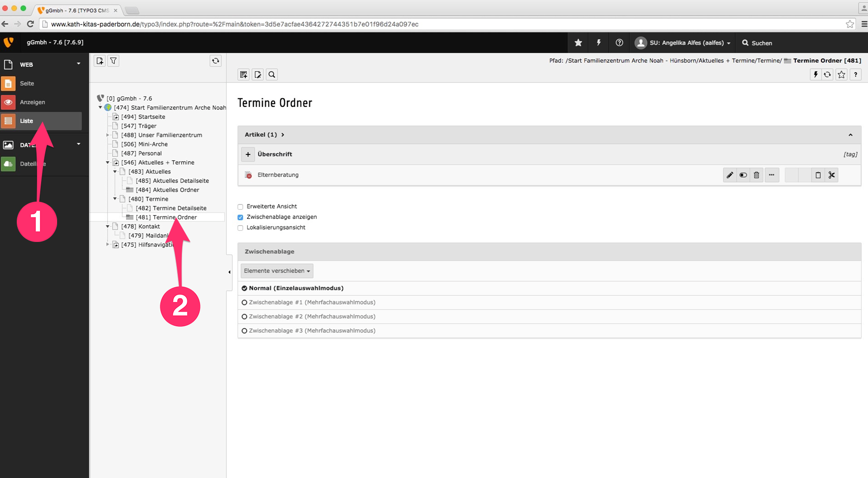Select Zwischenablage #2 radio option
Viewport: 868px width, 478px height.
(244, 317)
